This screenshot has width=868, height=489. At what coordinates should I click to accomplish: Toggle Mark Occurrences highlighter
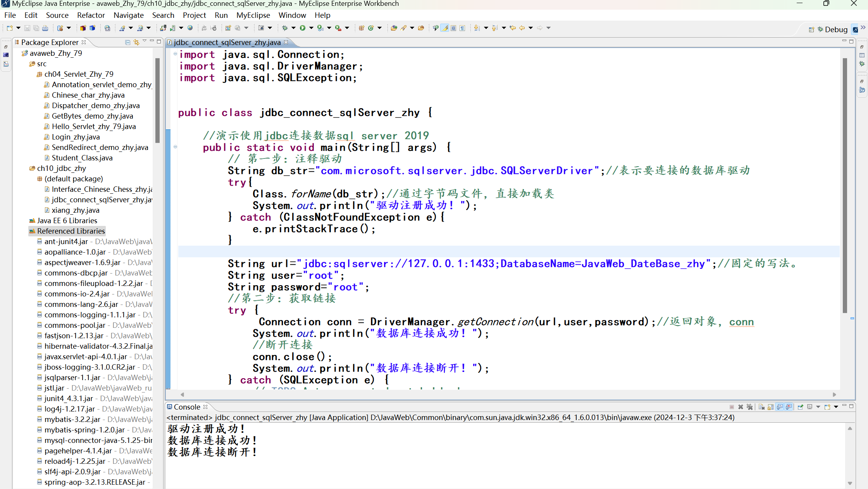click(x=445, y=28)
